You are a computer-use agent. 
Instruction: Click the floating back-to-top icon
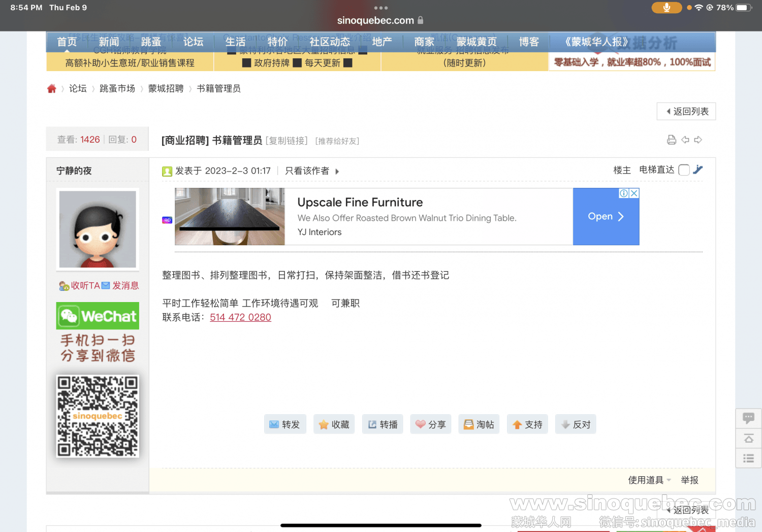point(748,439)
